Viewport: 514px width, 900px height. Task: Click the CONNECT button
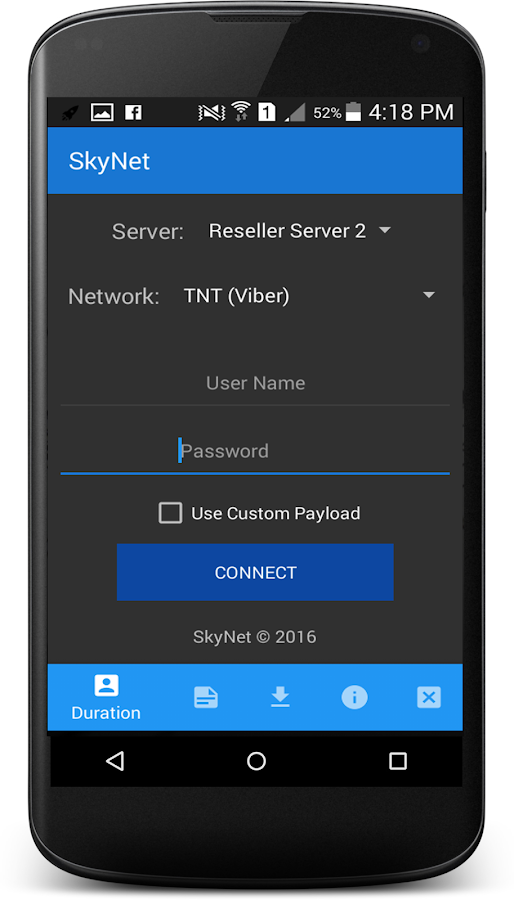pos(255,572)
